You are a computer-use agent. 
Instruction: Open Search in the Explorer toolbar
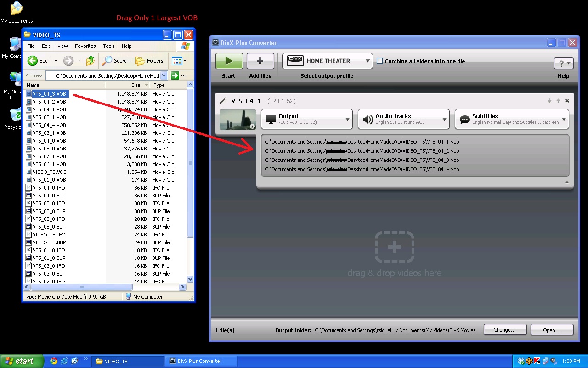[x=116, y=61]
